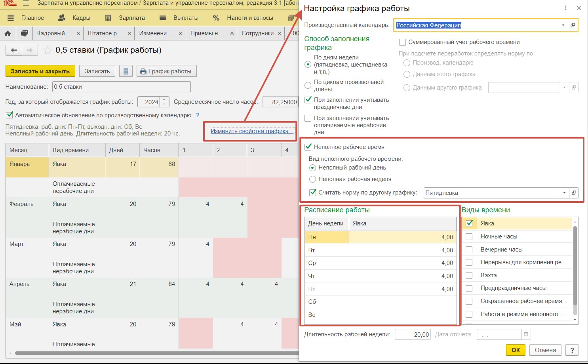The width and height of the screenshot is (588, 364).
Task: Toggle the Явка time type checkbox
Action: pos(470,223)
